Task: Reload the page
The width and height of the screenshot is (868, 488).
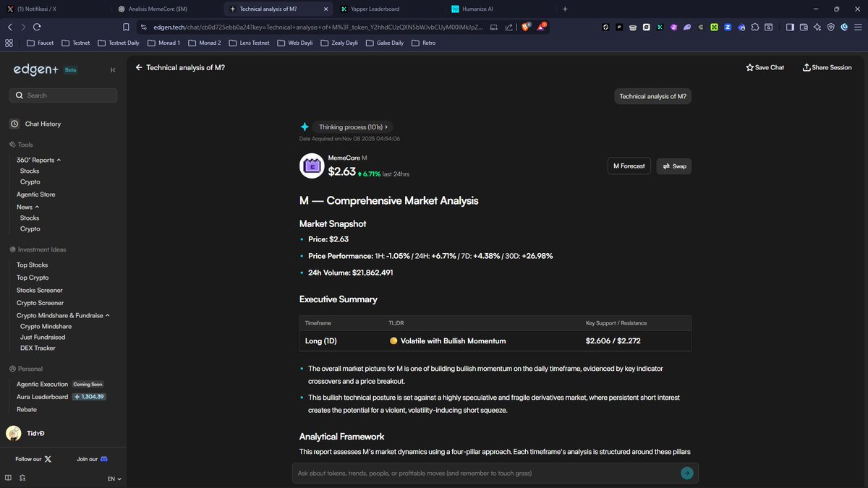Action: click(38, 27)
